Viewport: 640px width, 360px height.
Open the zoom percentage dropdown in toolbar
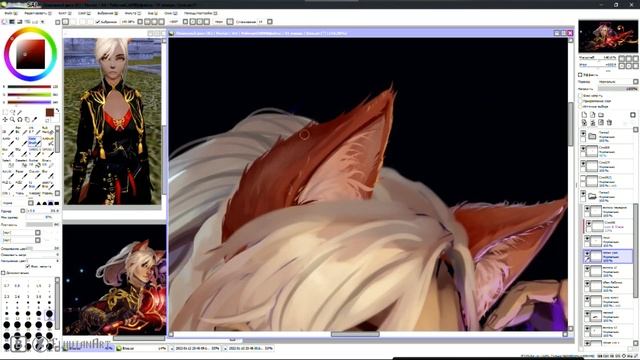140,22
